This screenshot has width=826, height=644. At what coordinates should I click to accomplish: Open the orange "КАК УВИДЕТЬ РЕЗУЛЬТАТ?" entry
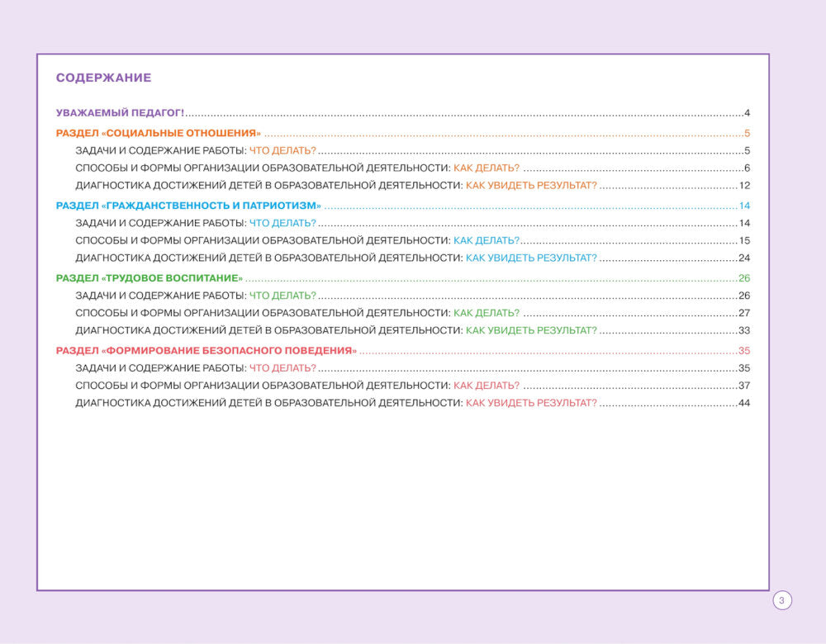click(531, 186)
